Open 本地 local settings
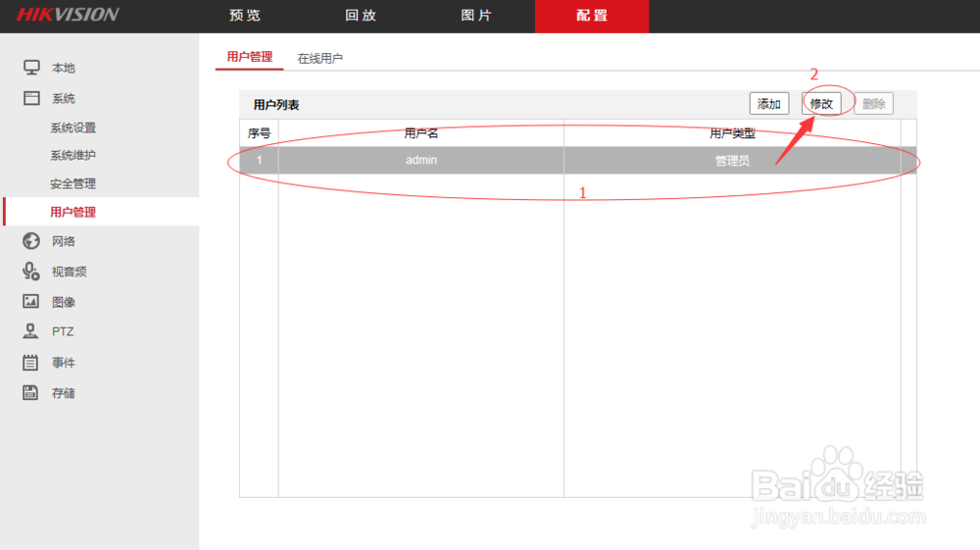This screenshot has width=980, height=550. [x=64, y=68]
